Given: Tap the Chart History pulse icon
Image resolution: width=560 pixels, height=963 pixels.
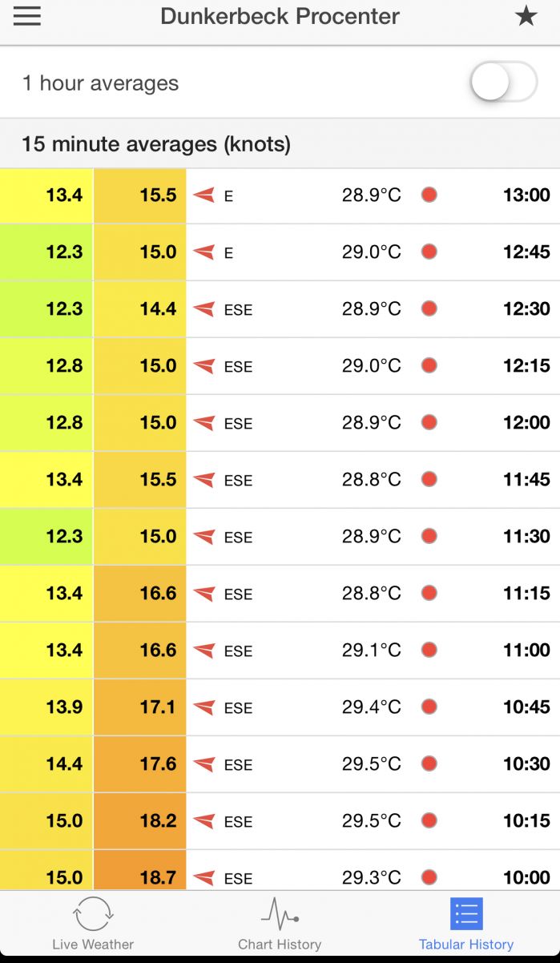Looking at the screenshot, I should coord(280,913).
